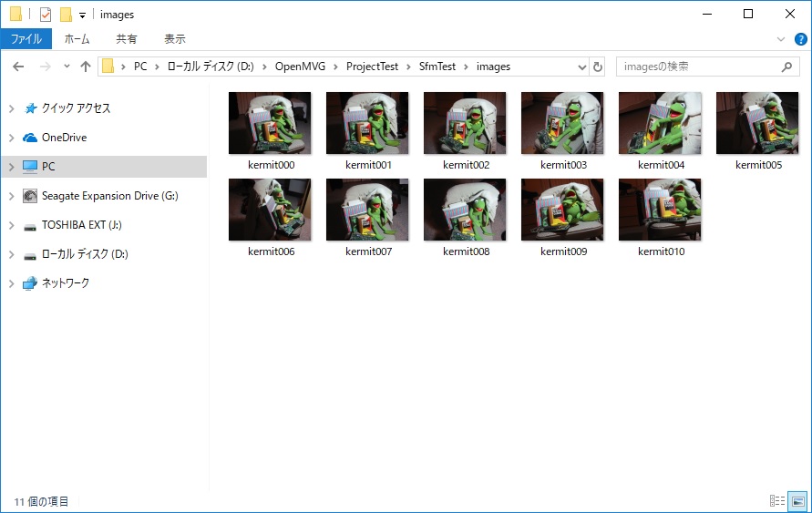
Task: Select the kermit001 thumbnail
Action: tap(367, 123)
